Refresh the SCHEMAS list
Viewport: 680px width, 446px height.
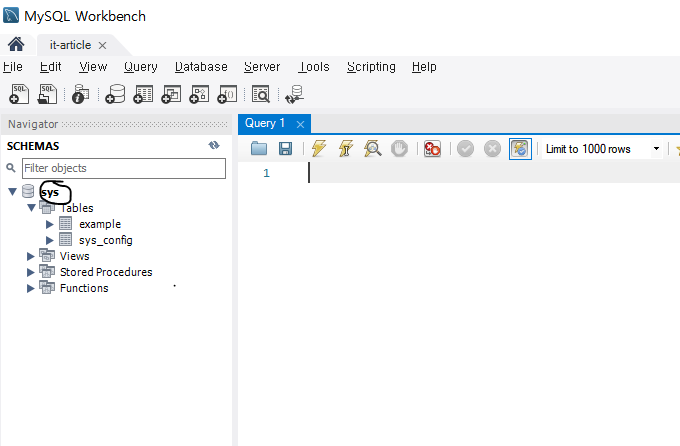(214, 145)
